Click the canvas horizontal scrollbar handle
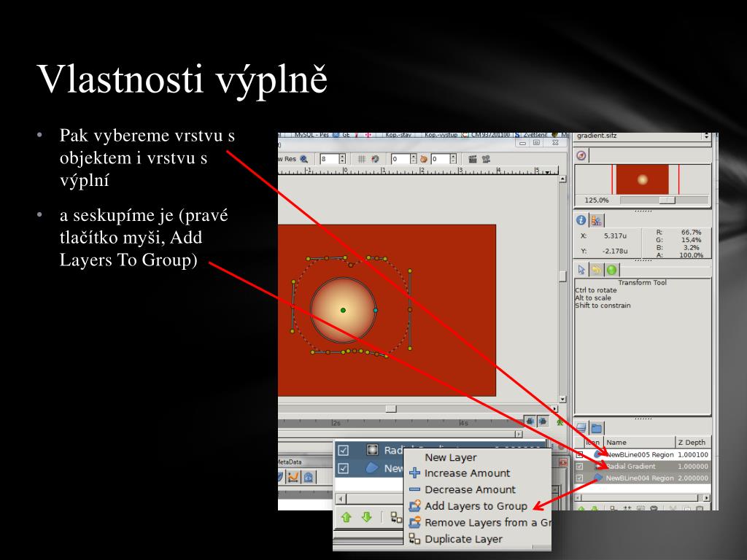 point(391,409)
